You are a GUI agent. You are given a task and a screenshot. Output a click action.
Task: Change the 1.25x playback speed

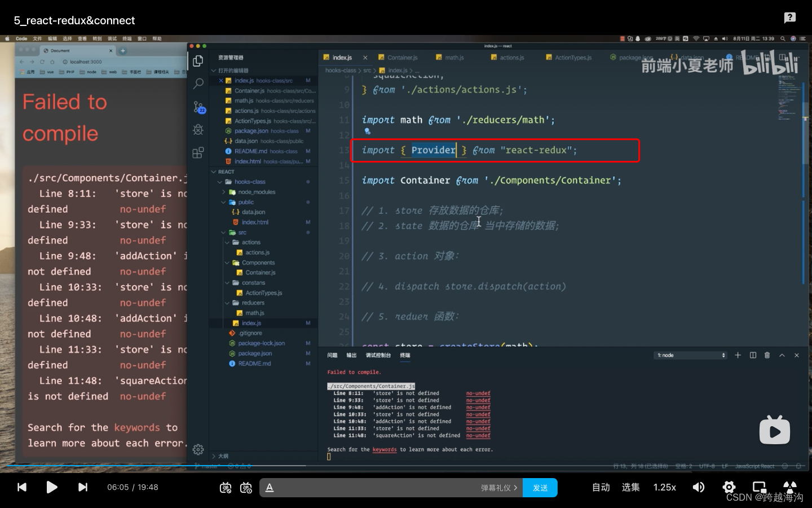click(664, 487)
